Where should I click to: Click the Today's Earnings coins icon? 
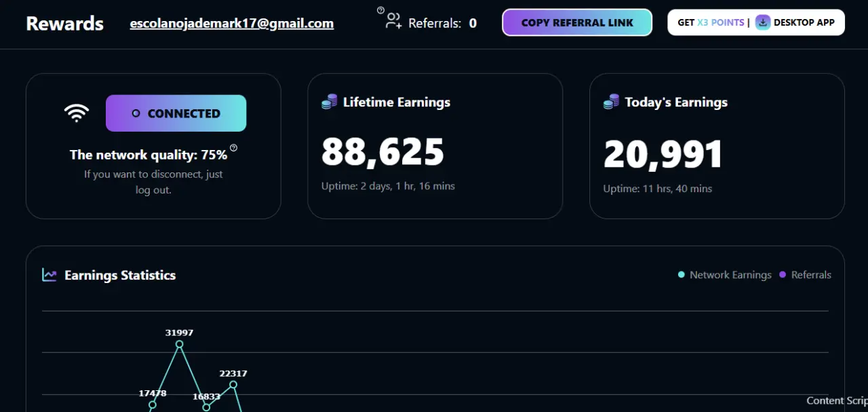click(611, 102)
